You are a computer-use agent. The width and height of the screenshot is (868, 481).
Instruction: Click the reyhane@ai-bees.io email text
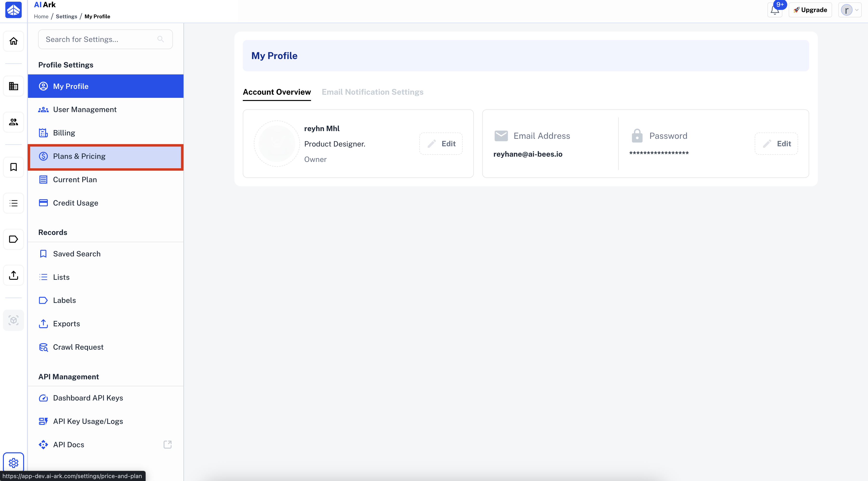pyautogui.click(x=528, y=154)
